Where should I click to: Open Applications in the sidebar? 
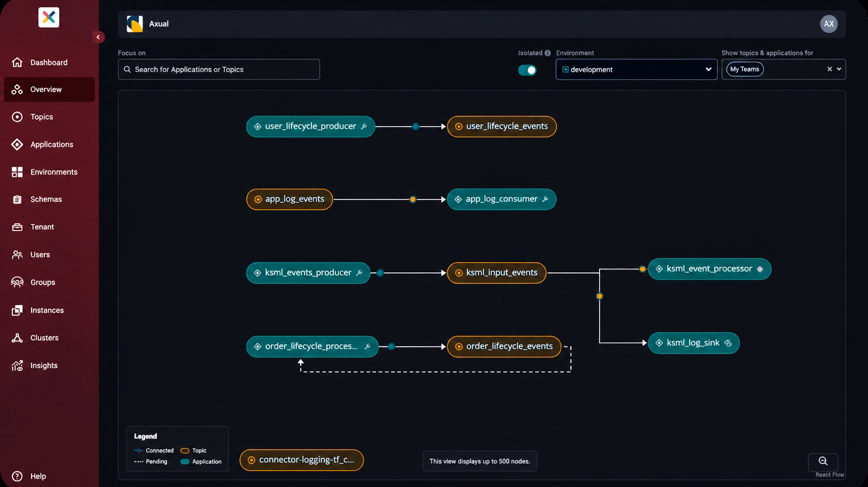click(49, 145)
